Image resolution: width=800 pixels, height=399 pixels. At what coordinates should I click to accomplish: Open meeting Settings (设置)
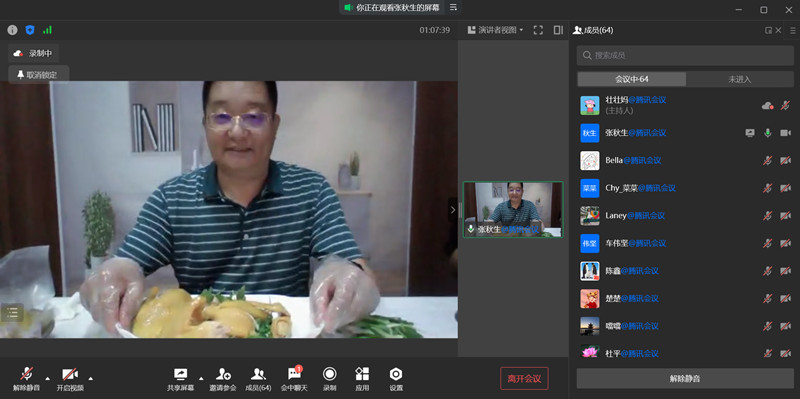(396, 380)
